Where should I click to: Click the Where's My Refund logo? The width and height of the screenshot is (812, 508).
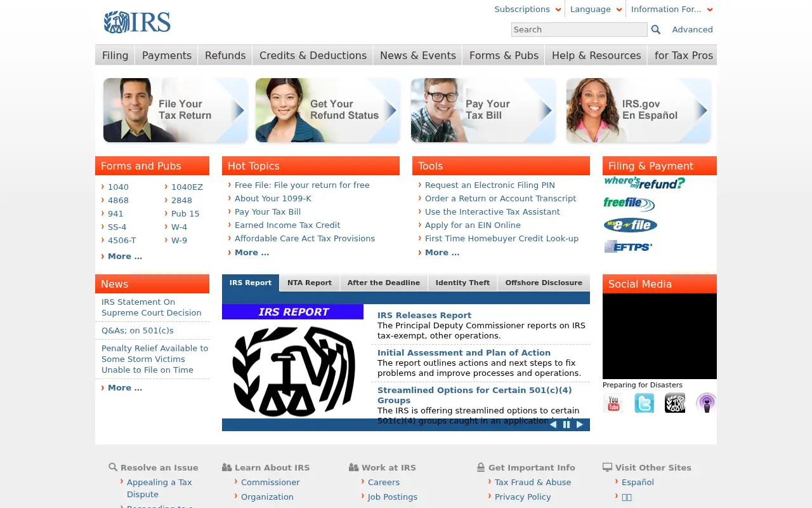tap(644, 183)
